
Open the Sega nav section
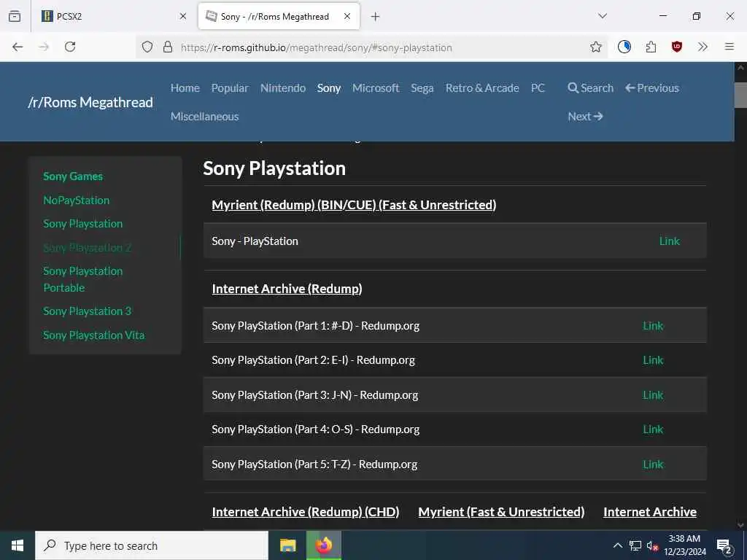coord(422,88)
